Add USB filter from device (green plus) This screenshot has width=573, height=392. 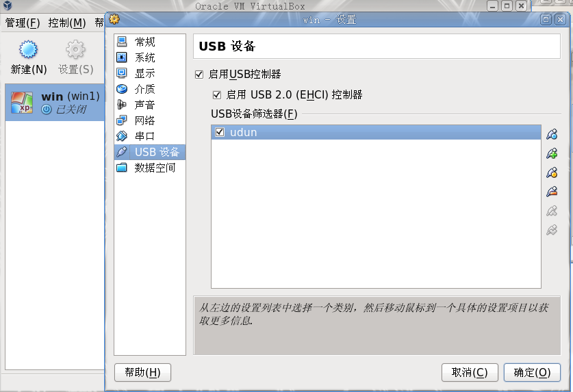(x=552, y=153)
